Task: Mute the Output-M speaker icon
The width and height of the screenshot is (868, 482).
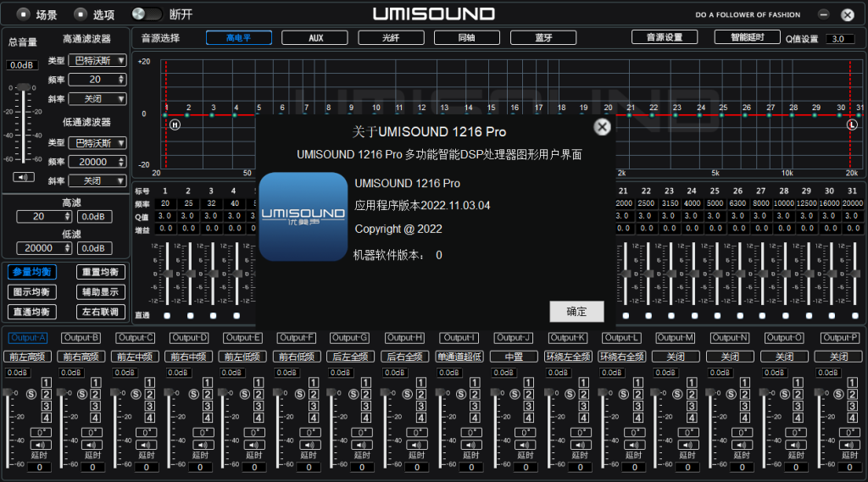Action: (x=687, y=445)
